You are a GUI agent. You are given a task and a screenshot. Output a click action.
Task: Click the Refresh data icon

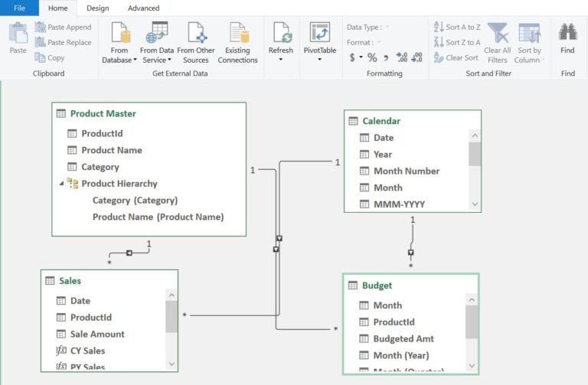tap(281, 34)
